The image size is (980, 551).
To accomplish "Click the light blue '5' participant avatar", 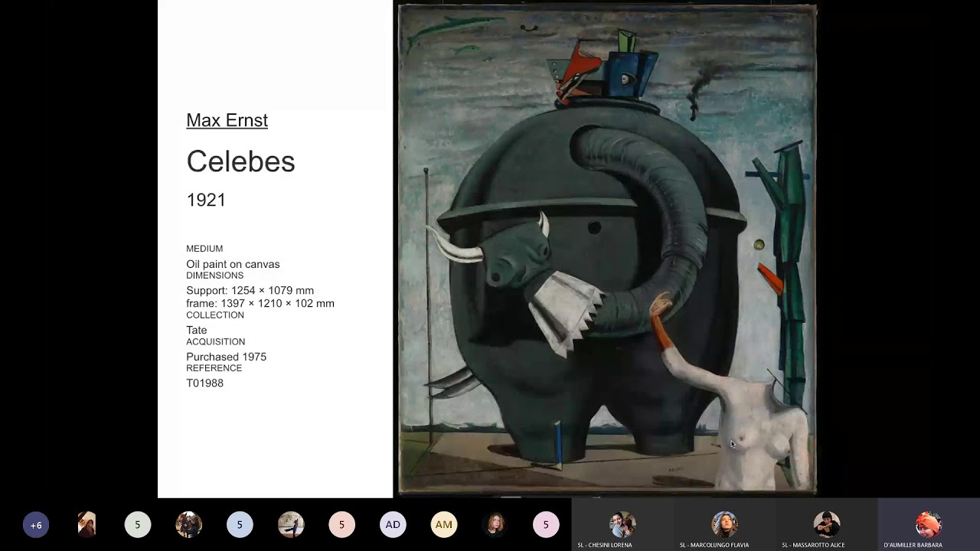I will tap(240, 525).
